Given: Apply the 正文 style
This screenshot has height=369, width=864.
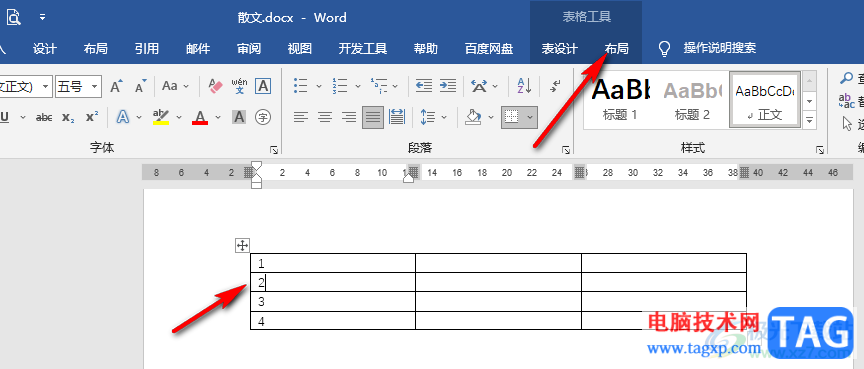Looking at the screenshot, I should [x=765, y=100].
